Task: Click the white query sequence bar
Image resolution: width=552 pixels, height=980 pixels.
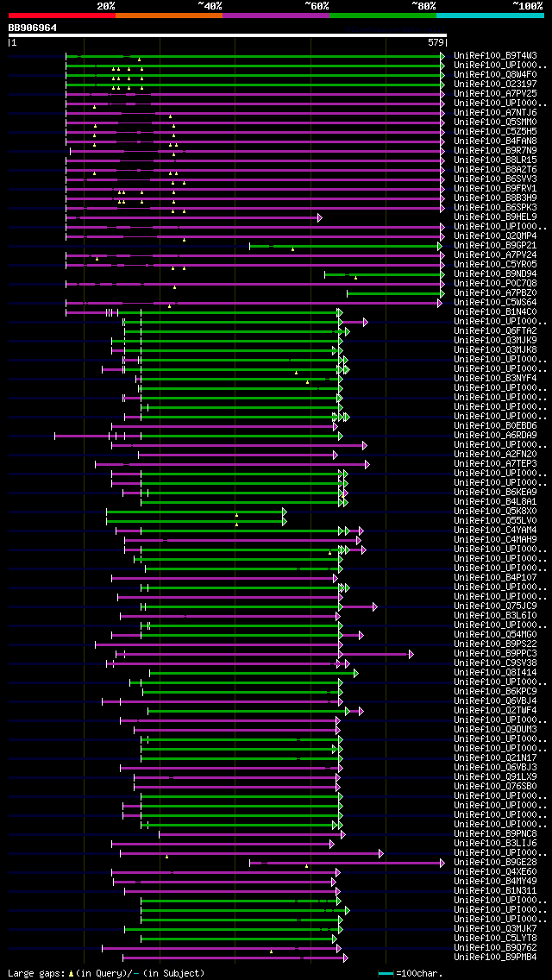Action: coord(228,35)
